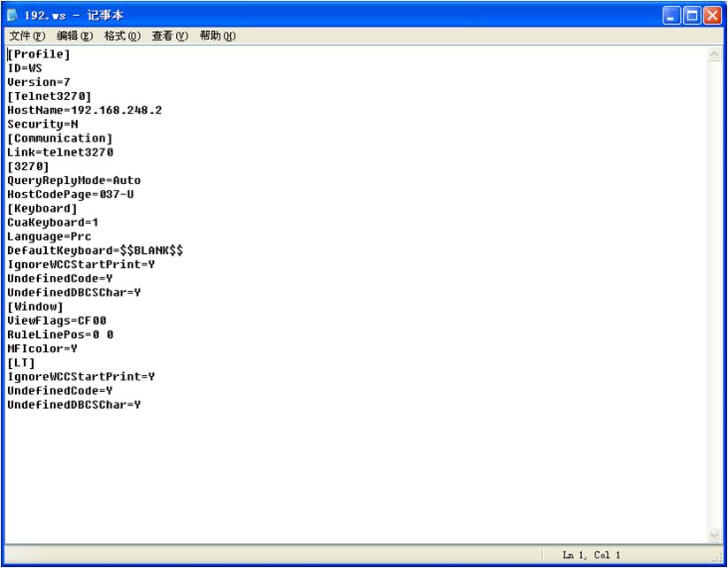
Task: Click the [3270] section line
Action: pyautogui.click(x=27, y=166)
